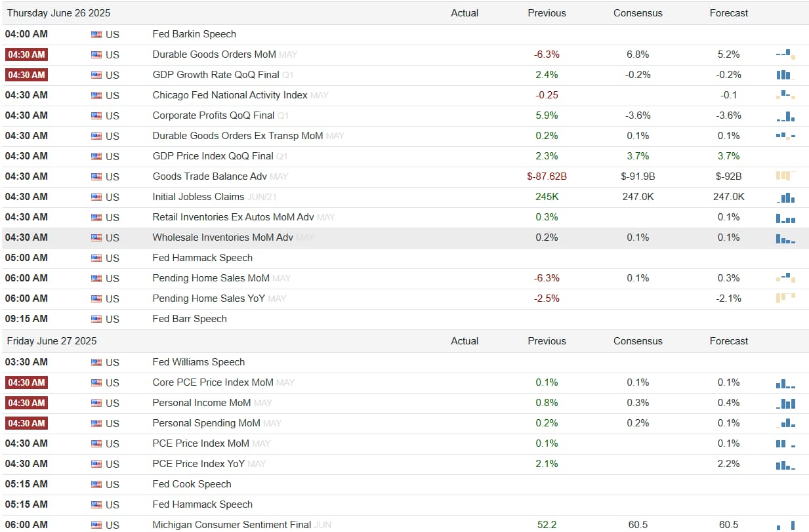Open the Core PCE Price Index MoM link

213,382
